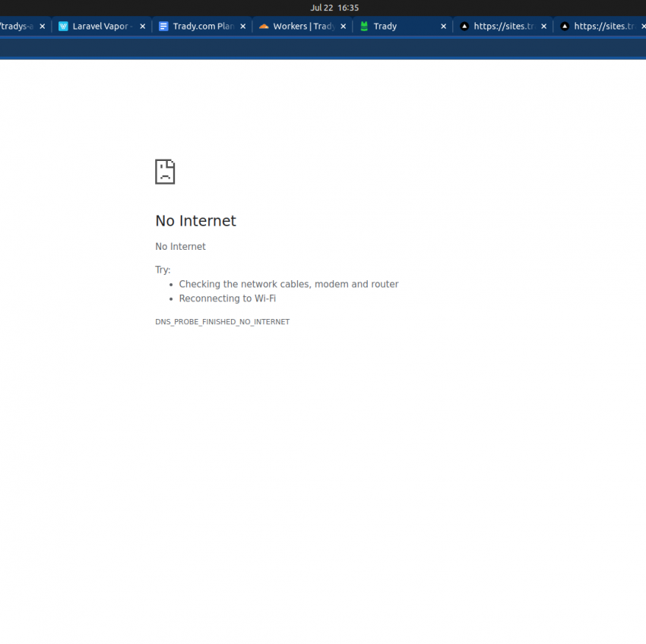Switch to the first https://sites tab
This screenshot has width=646, height=644.
pos(503,27)
